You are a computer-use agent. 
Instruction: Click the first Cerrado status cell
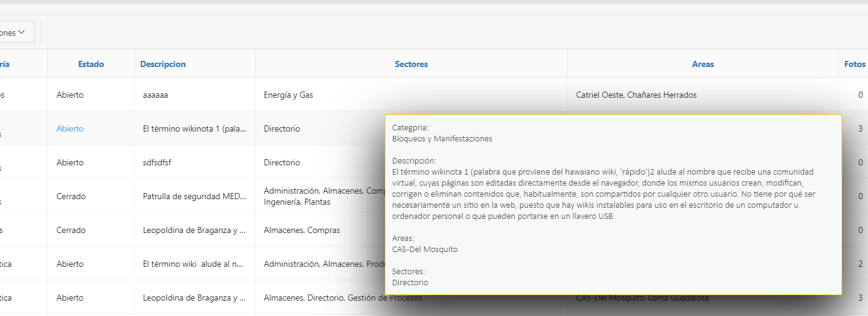(x=71, y=196)
